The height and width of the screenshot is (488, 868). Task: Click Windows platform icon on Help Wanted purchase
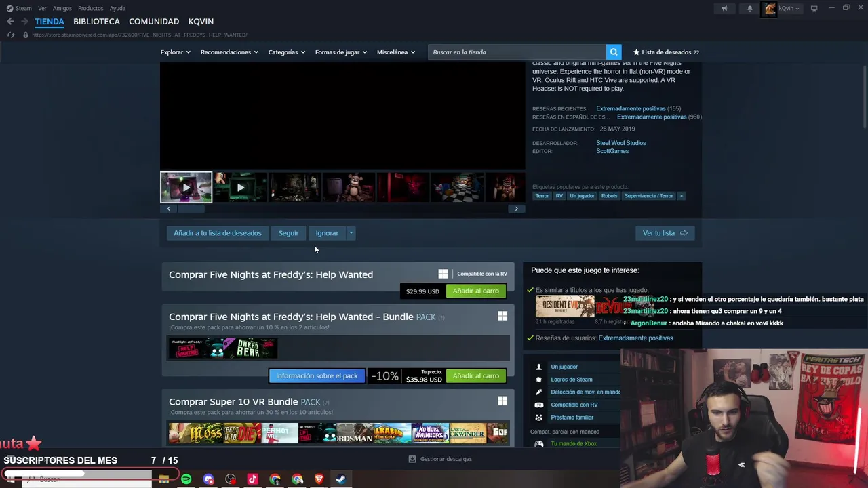[x=443, y=274]
